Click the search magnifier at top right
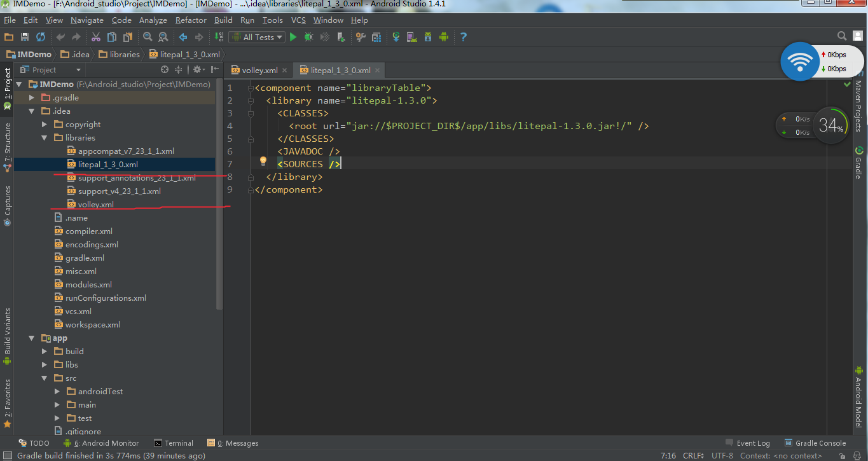 (x=842, y=36)
